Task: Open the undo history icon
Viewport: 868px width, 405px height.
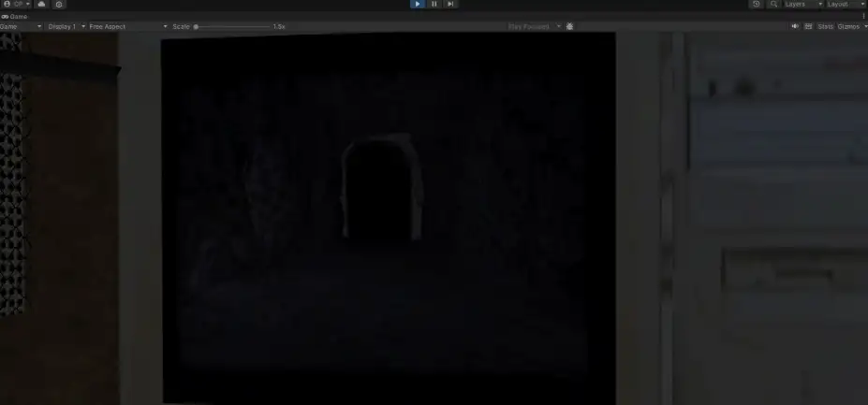Action: coord(757,4)
